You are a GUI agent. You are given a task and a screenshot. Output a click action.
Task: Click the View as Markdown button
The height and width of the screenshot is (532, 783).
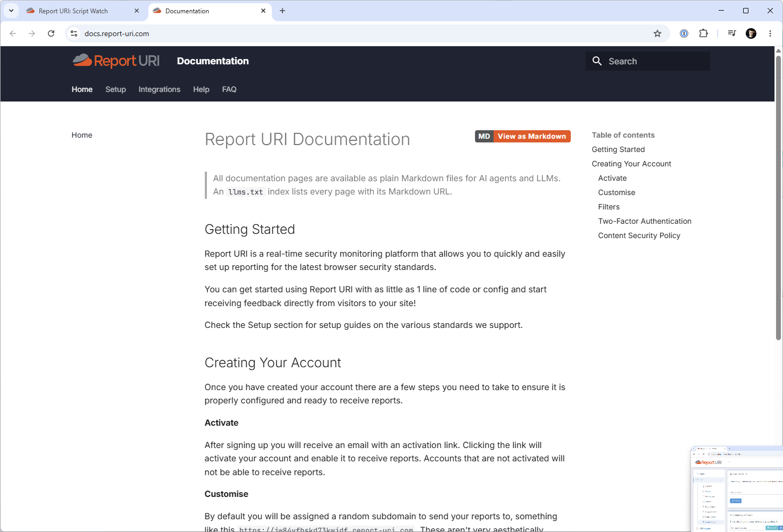pos(523,137)
